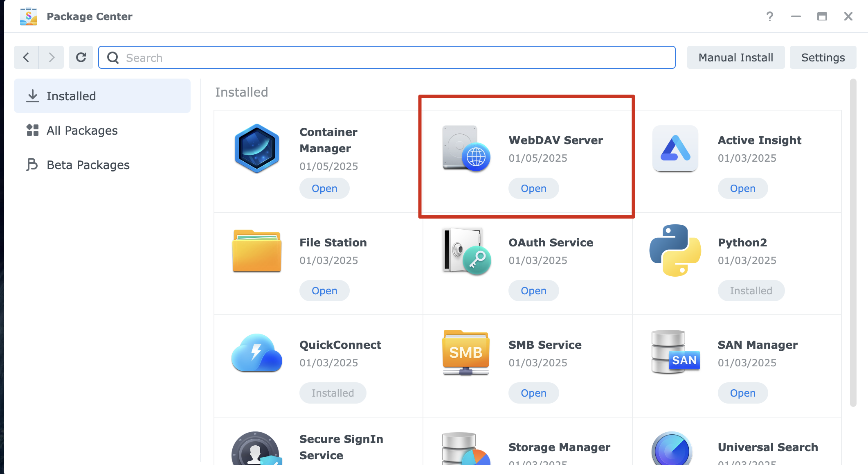
Task: Open Container Manager
Action: 324,188
